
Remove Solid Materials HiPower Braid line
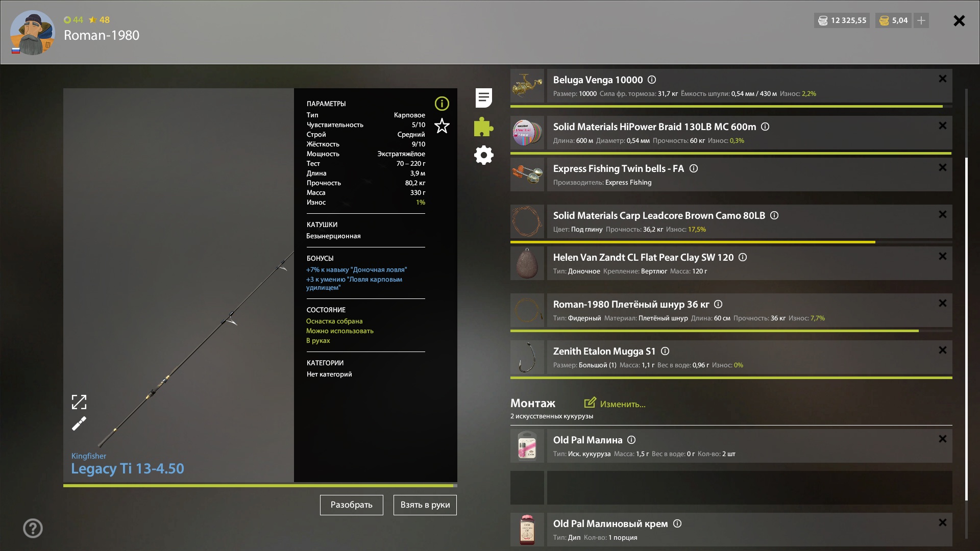coord(943,126)
